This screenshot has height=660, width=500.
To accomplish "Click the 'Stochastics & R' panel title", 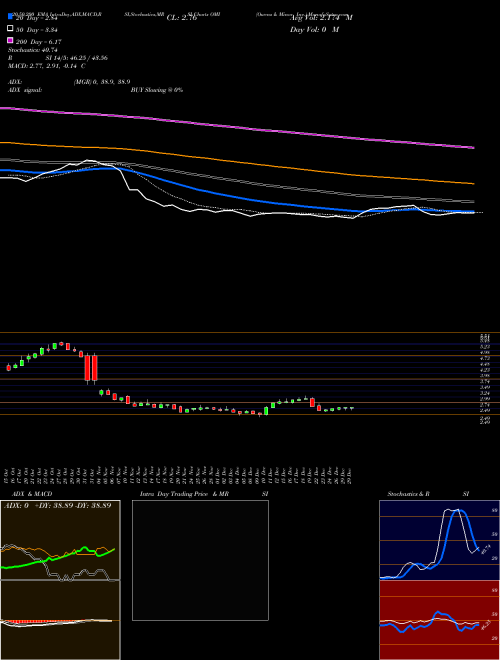I will [409, 494].
